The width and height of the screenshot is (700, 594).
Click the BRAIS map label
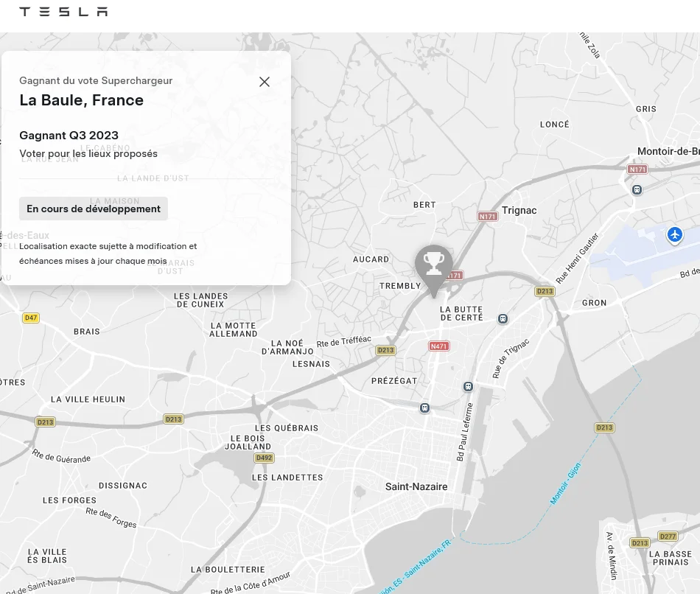87,332
